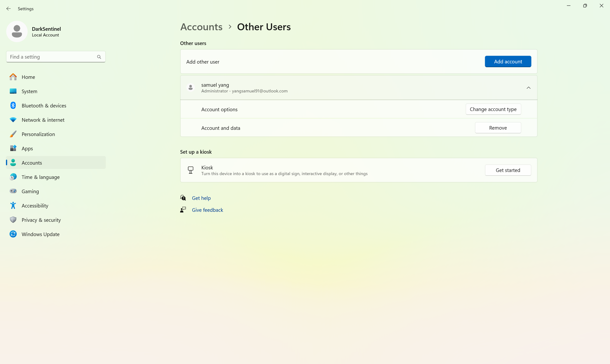Click the Add other user label
This screenshot has width=610, height=364.
tap(203, 62)
